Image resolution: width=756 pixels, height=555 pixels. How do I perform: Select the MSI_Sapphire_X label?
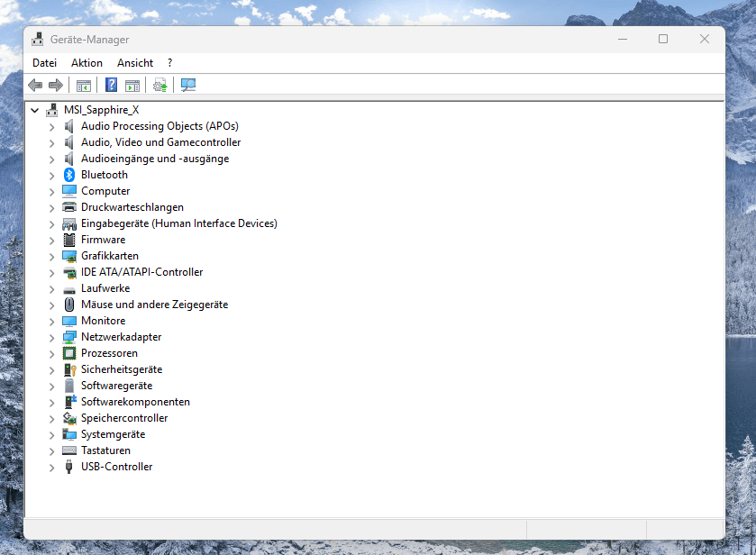point(101,110)
